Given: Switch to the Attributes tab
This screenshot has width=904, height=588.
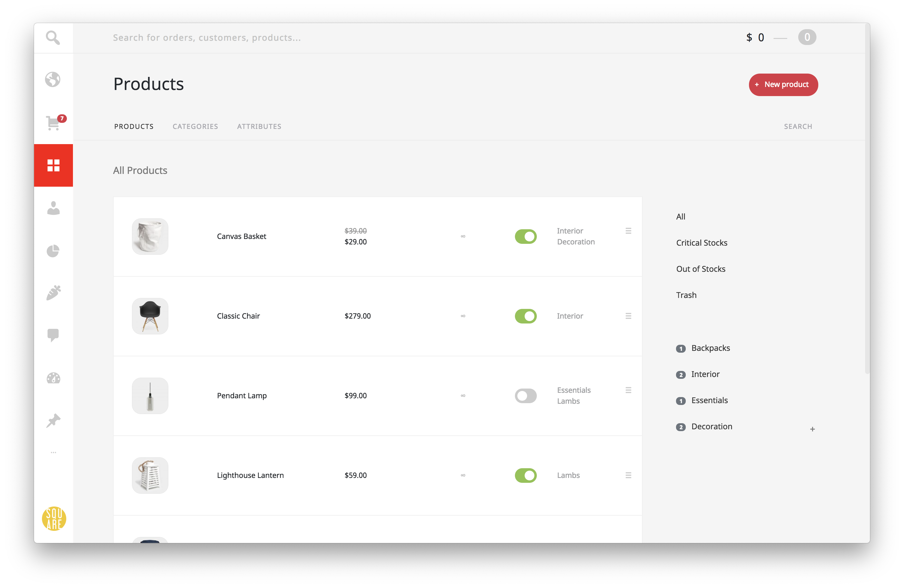Looking at the screenshot, I should (259, 126).
